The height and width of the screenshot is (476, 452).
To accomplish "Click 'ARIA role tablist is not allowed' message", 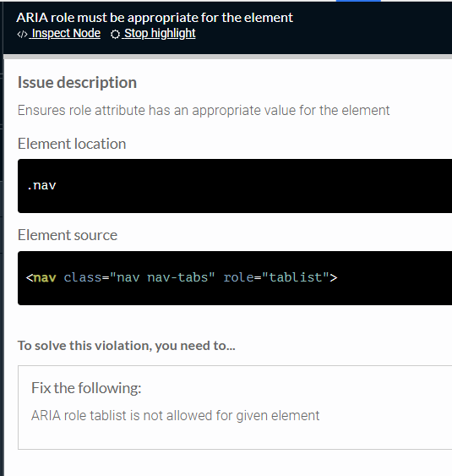I will [176, 416].
